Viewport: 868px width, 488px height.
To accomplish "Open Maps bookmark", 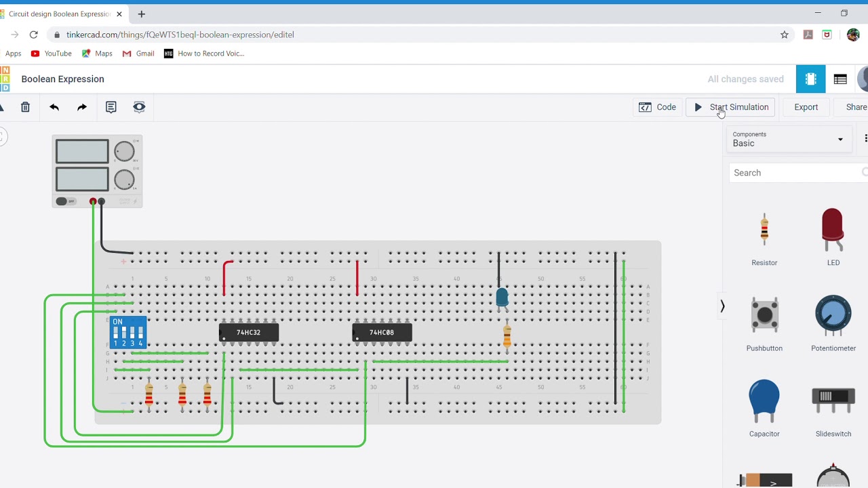I will point(97,54).
